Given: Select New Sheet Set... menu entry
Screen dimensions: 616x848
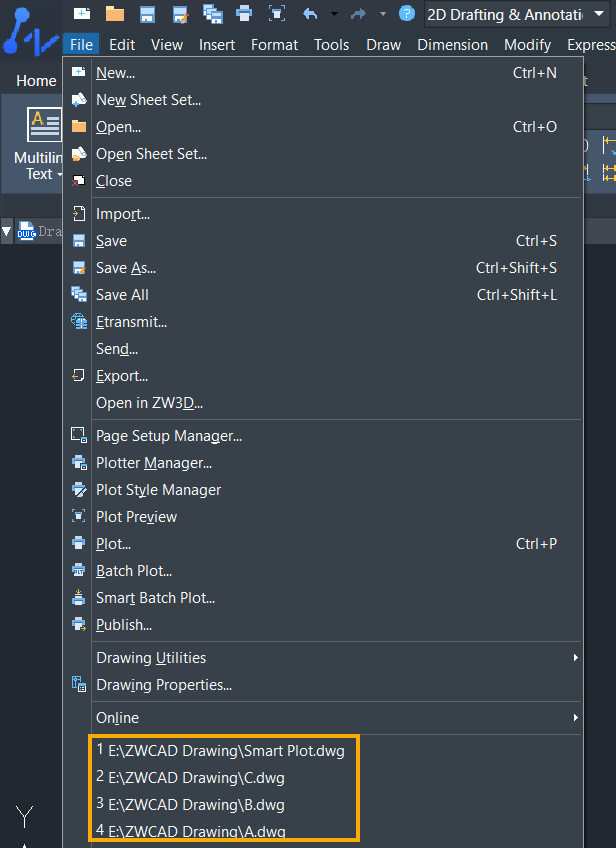Looking at the screenshot, I should click(x=323, y=100).
